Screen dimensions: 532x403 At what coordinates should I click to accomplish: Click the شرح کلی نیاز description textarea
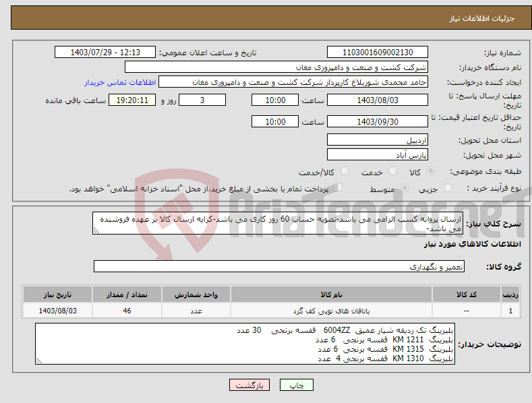pos(278,223)
